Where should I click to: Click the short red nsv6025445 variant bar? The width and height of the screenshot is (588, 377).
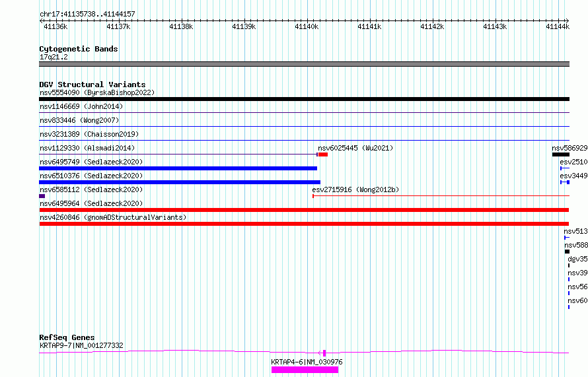(x=323, y=154)
